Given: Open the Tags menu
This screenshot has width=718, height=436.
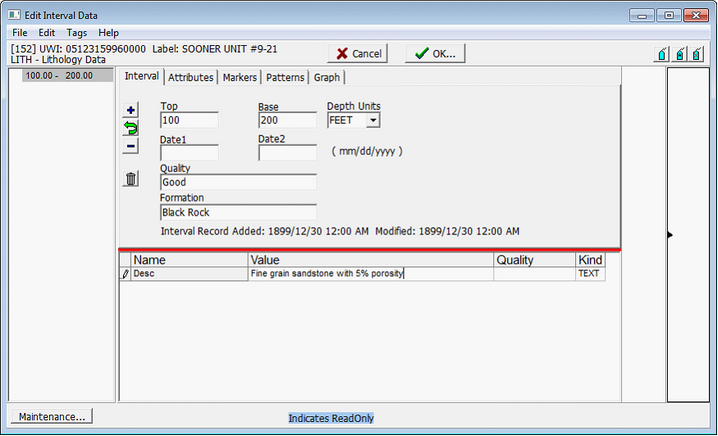Looking at the screenshot, I should 77,33.
